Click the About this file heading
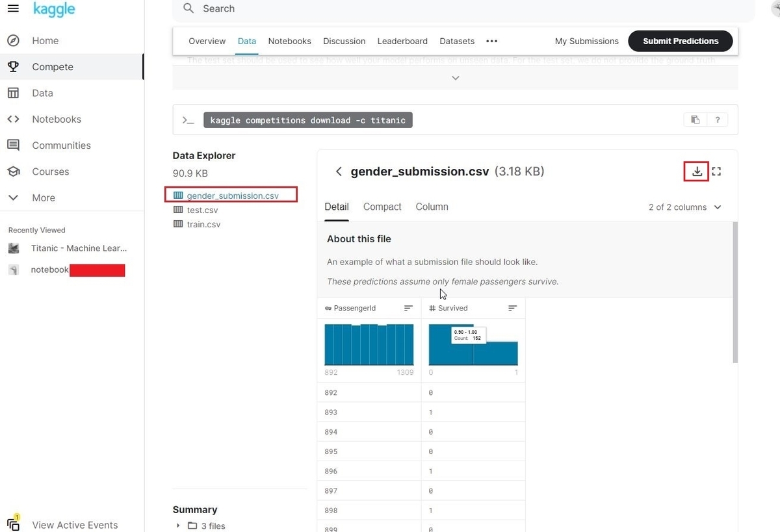The image size is (780, 532). pyautogui.click(x=359, y=239)
